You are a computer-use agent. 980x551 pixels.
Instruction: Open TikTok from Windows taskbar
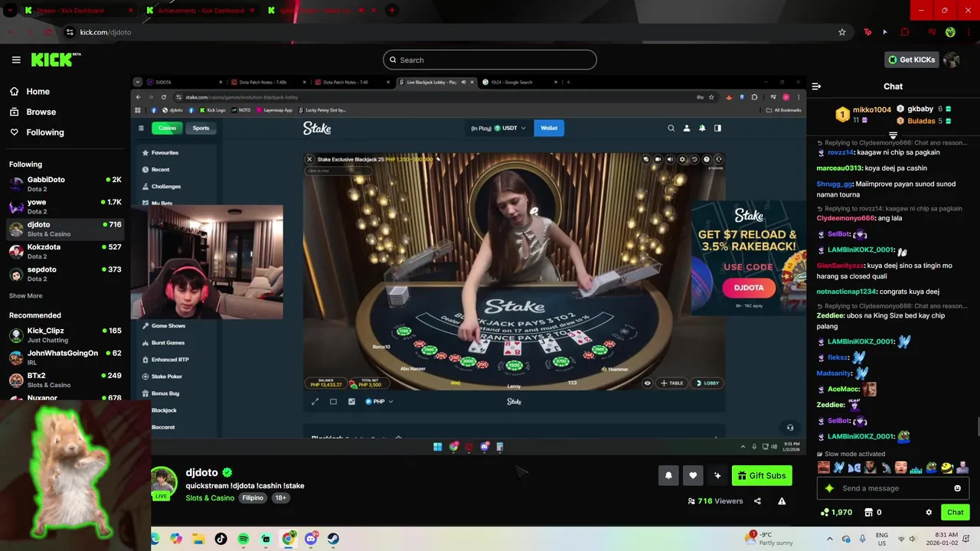[221, 539]
